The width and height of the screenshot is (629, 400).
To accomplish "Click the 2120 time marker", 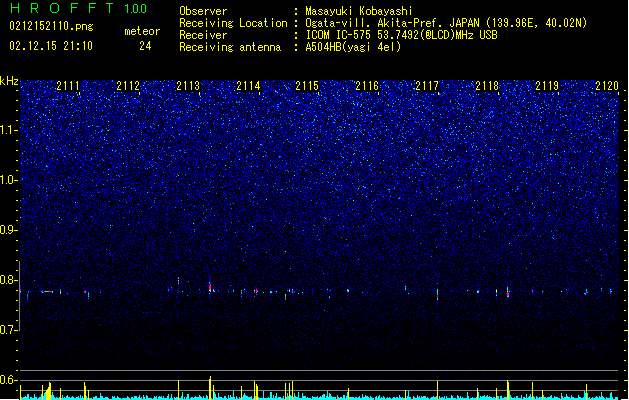I will [x=607, y=86].
